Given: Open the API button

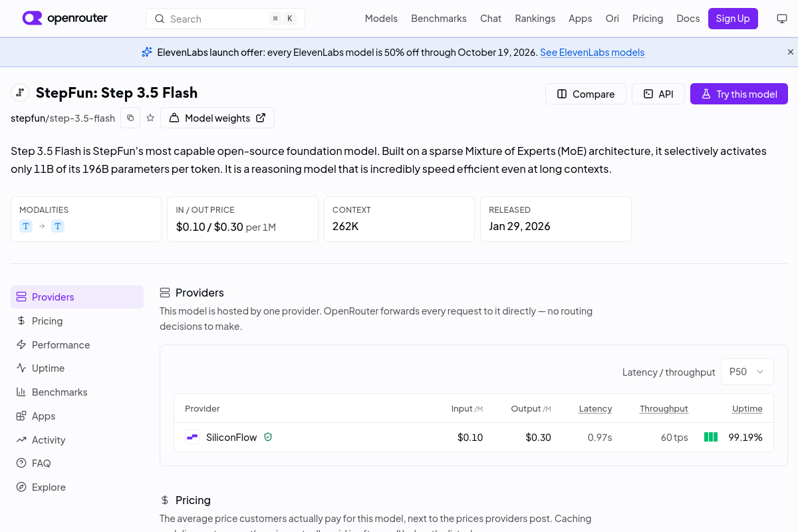Looking at the screenshot, I should pyautogui.click(x=658, y=94).
